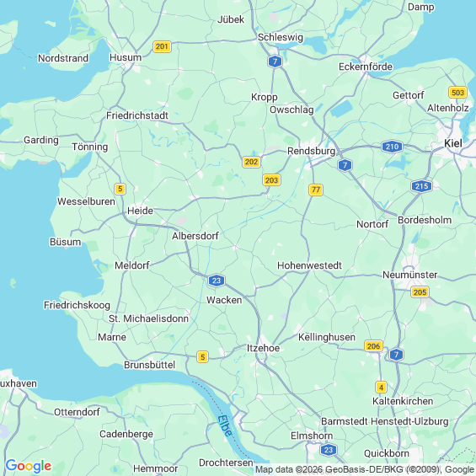Viewport: 476px width, 476px height.
Task: Click the 205 road shield by Neumünster
Action: click(x=420, y=292)
